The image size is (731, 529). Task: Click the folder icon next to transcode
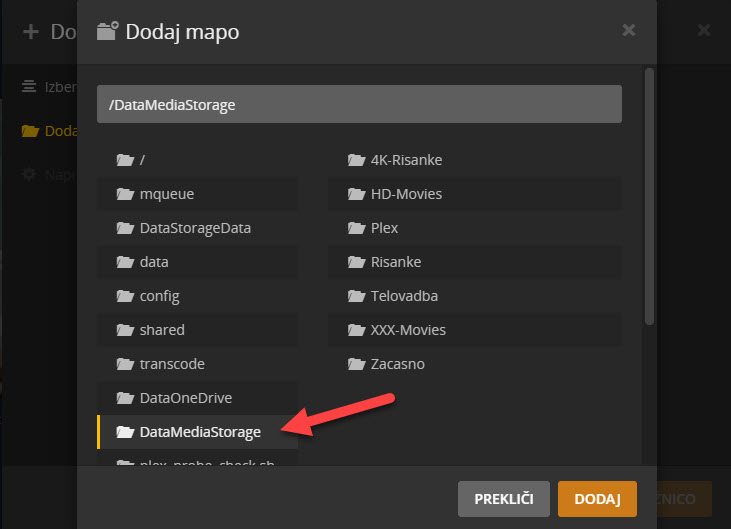[125, 364]
